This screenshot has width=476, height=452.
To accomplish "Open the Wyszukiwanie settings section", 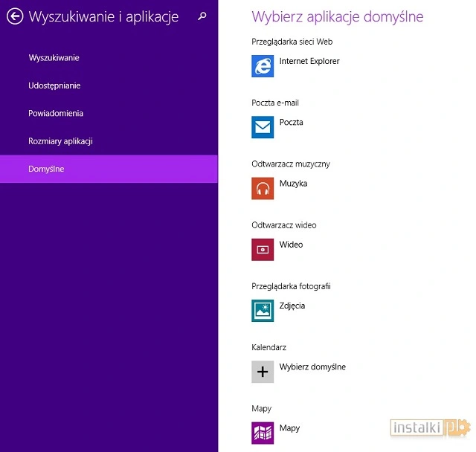I will click(x=109, y=58).
